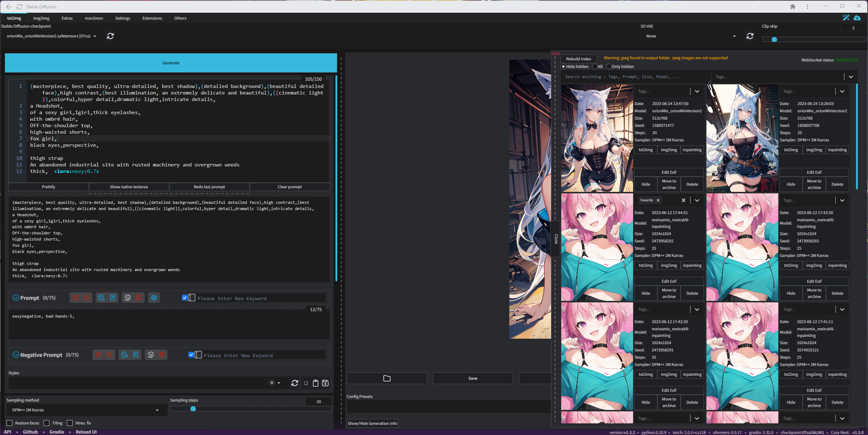Enable the Hires. fix checkbox

pos(70,423)
